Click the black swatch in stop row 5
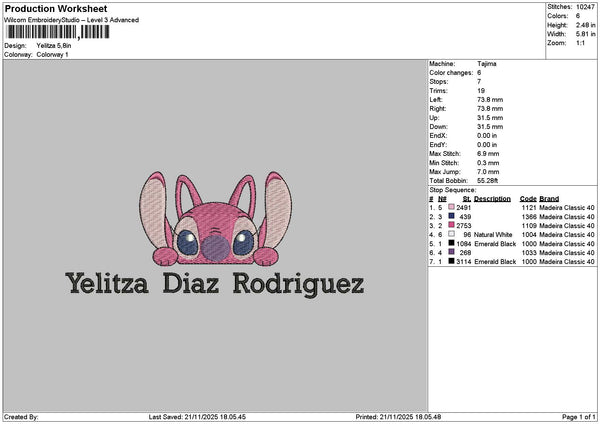 [x=452, y=243]
